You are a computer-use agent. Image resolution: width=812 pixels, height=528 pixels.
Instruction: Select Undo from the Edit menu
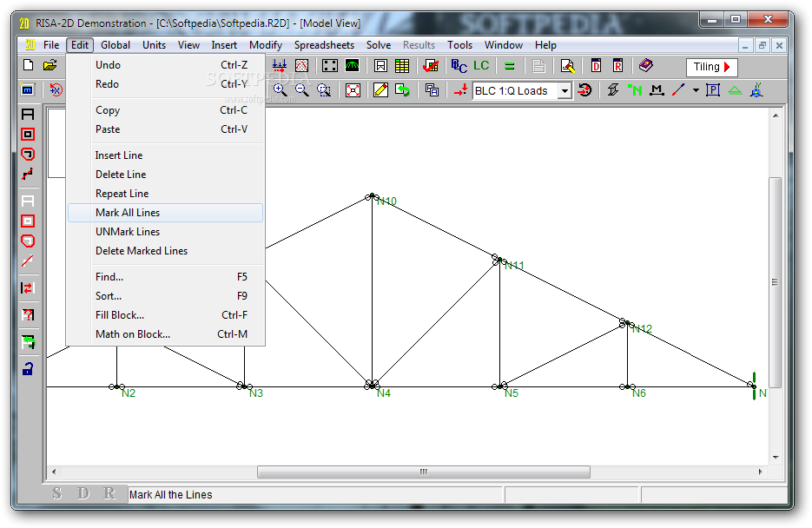(165, 65)
